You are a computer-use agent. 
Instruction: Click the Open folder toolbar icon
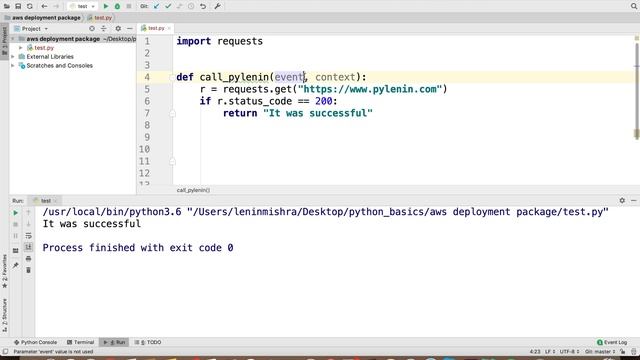coord(7,6)
